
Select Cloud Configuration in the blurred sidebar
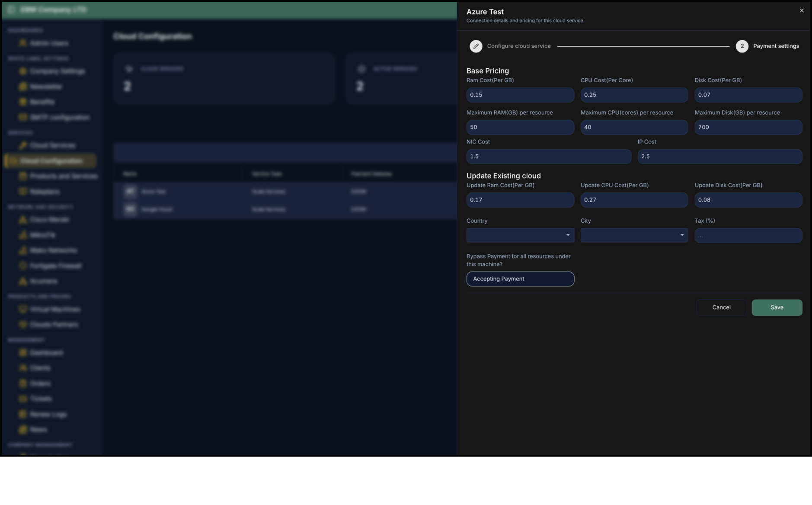click(50, 161)
